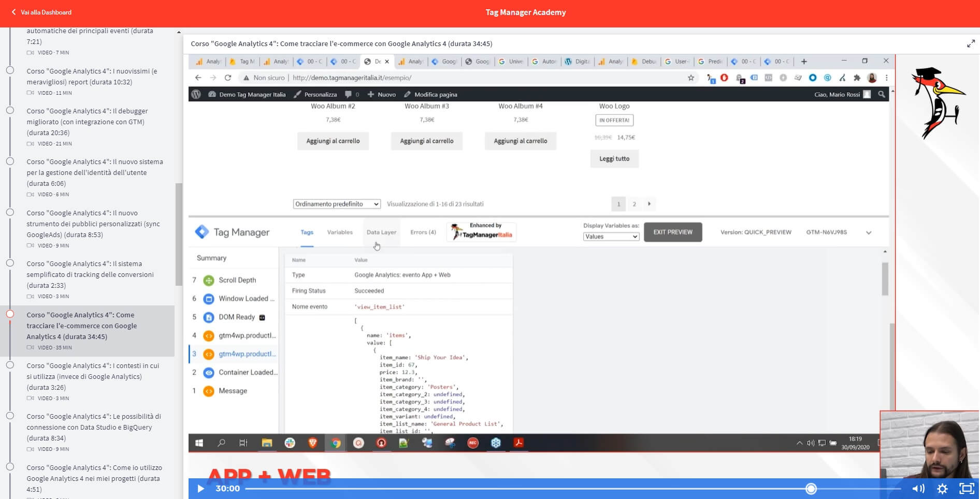Click taskbar search magnifier
Screen dimensions: 980x499
pos(221,443)
